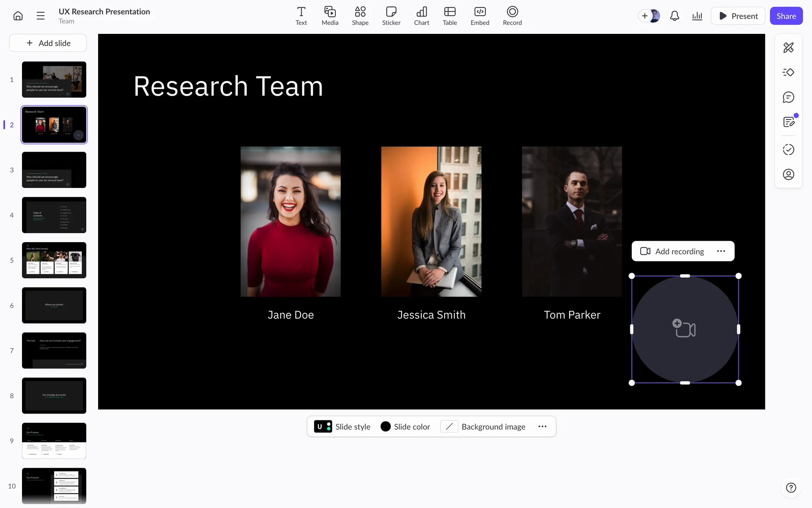Open the notifications bell
812x508 pixels.
(x=675, y=16)
